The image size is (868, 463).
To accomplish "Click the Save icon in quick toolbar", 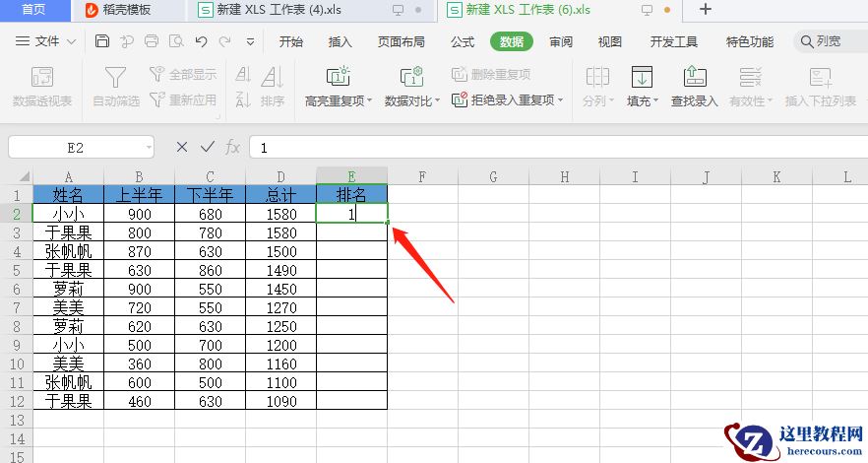I will tap(102, 41).
